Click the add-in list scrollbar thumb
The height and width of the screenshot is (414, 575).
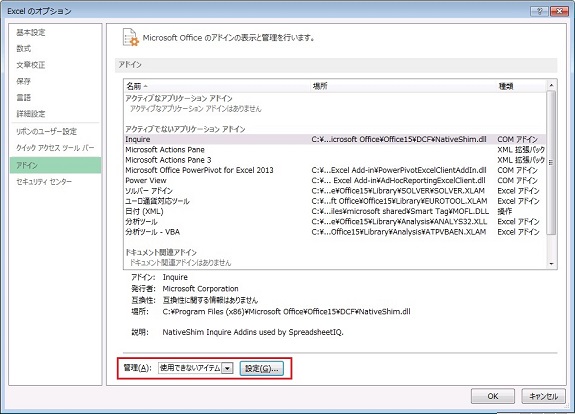point(551,162)
